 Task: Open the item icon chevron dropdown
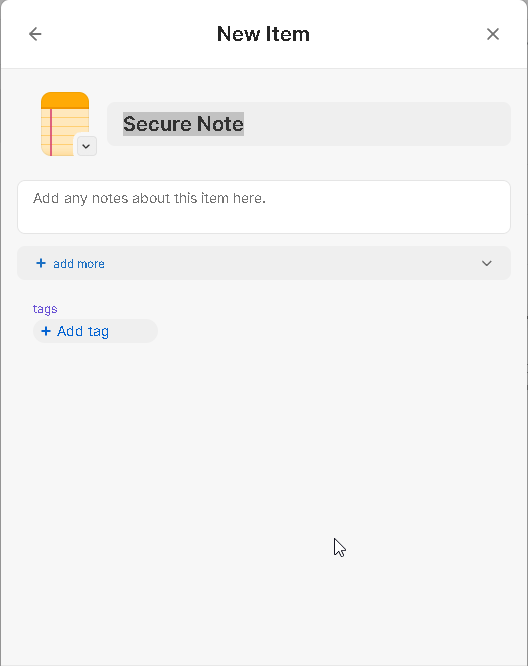tap(87, 146)
